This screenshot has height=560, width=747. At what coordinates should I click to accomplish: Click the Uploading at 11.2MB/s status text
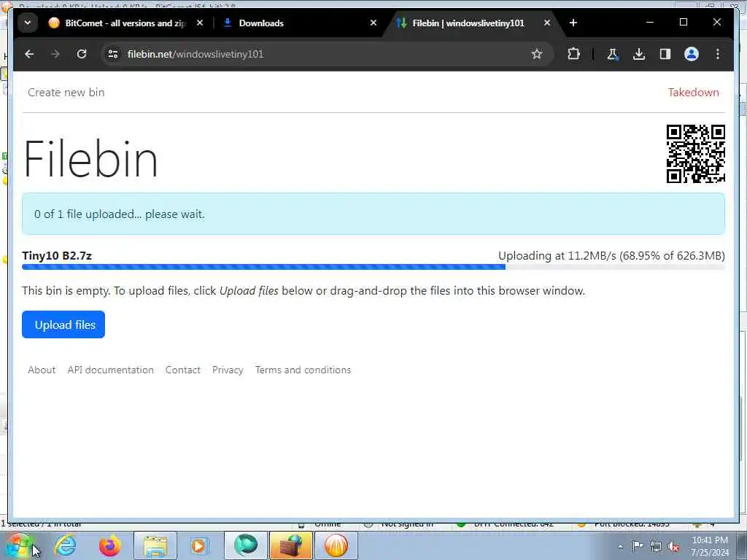point(612,256)
